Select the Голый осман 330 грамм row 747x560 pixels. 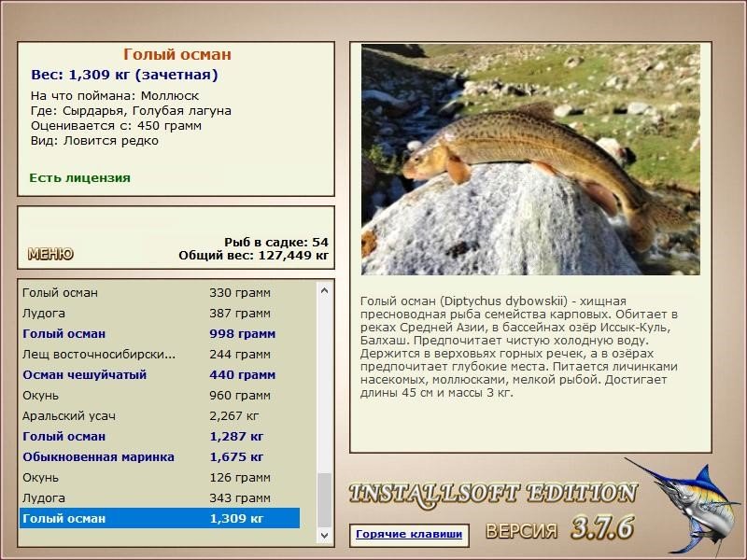[x=160, y=292]
